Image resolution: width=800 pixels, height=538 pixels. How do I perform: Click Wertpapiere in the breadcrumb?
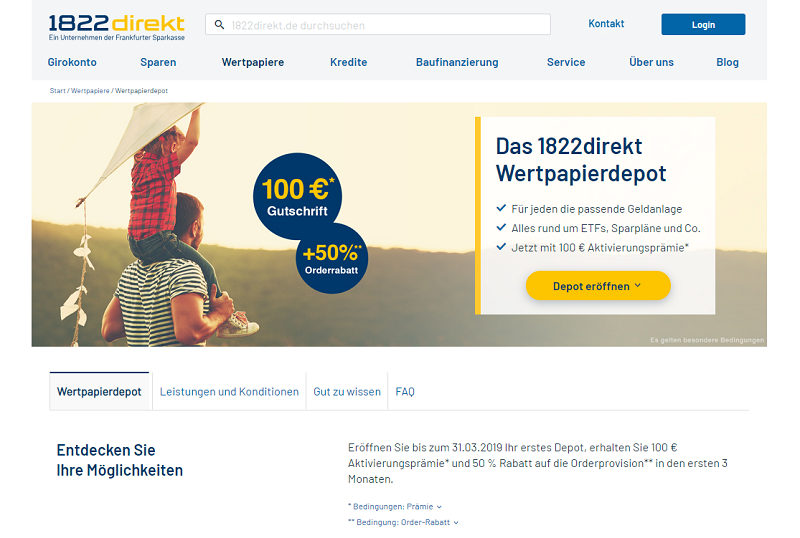coord(90,91)
